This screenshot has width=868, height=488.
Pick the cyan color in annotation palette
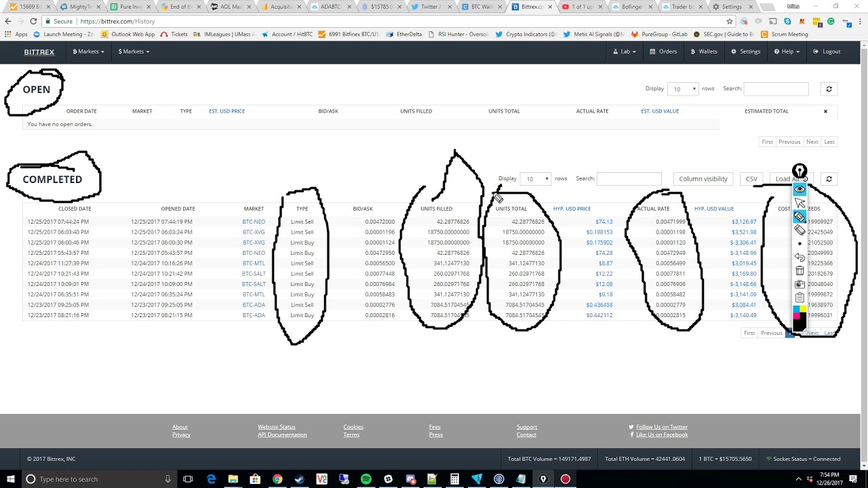(x=796, y=310)
